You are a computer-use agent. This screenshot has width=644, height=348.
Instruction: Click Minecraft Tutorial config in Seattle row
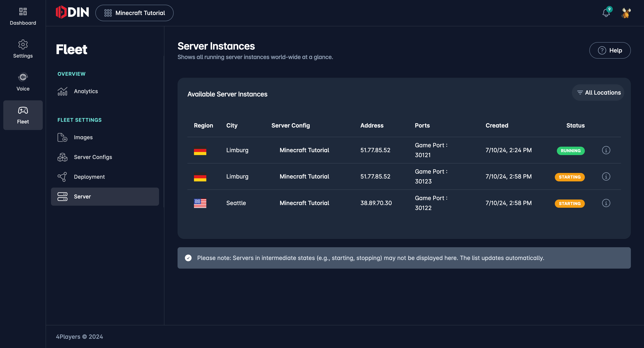point(304,203)
